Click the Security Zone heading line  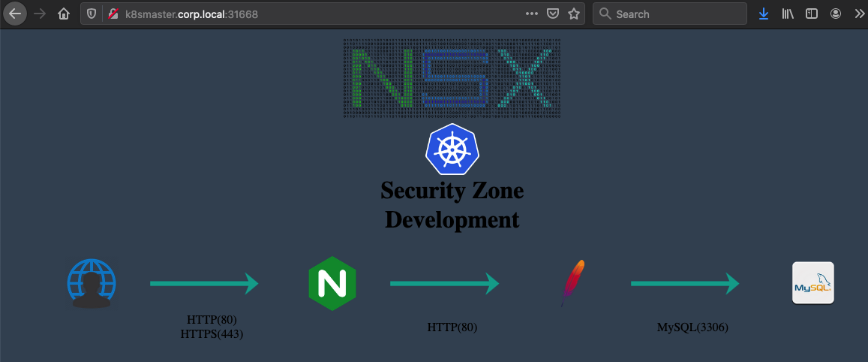pyautogui.click(x=452, y=191)
